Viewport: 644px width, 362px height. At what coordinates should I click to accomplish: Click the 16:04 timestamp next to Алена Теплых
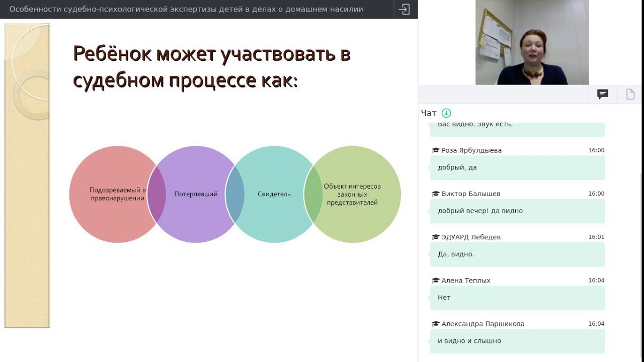coord(596,280)
